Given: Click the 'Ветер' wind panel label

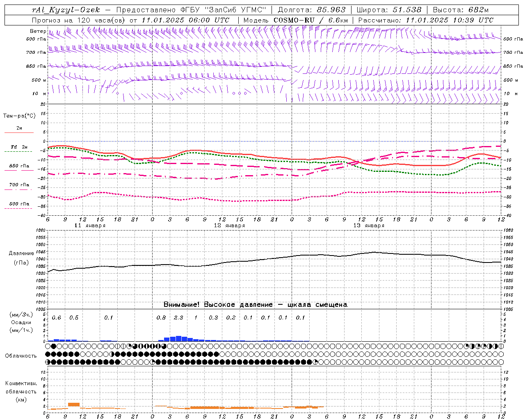Looking at the screenshot, I should click(x=38, y=31).
